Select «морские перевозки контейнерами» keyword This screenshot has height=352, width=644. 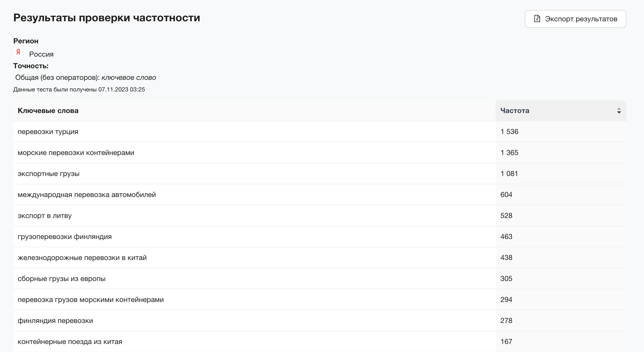(x=76, y=153)
